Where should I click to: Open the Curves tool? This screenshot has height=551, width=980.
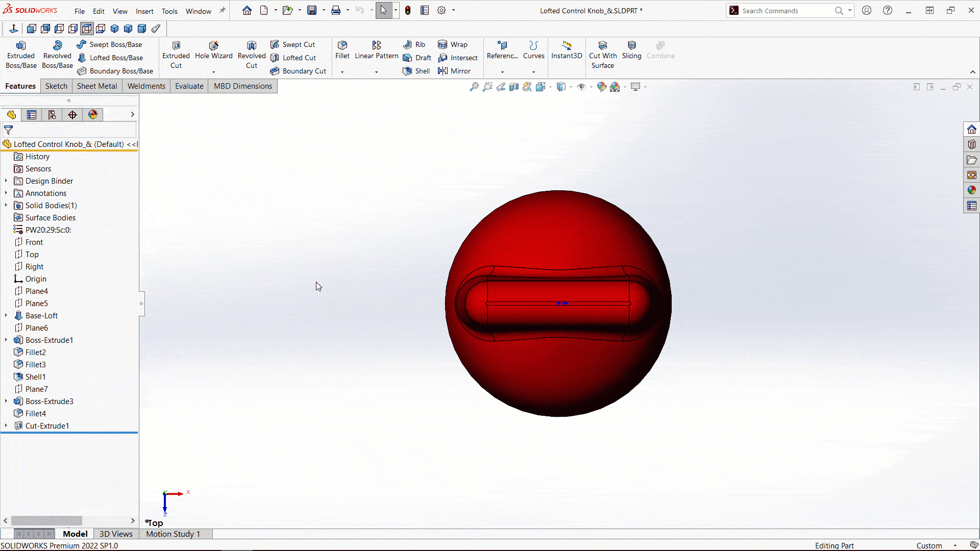(x=534, y=51)
